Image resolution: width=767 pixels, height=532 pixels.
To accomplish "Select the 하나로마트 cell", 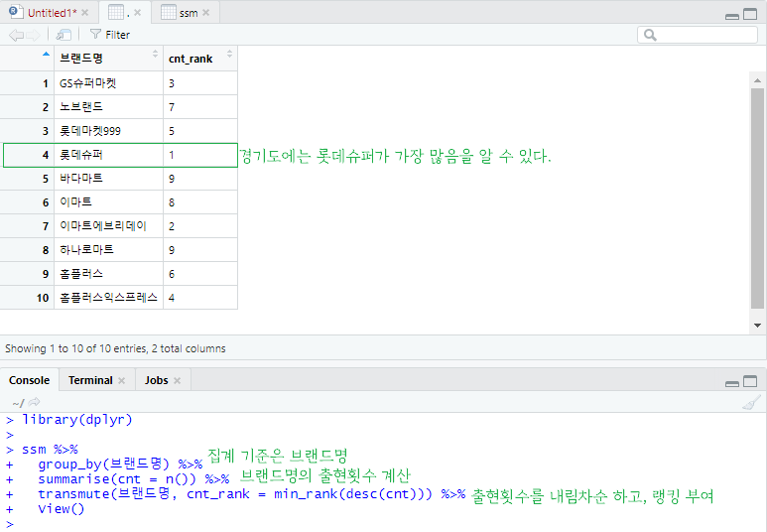I will [x=108, y=249].
